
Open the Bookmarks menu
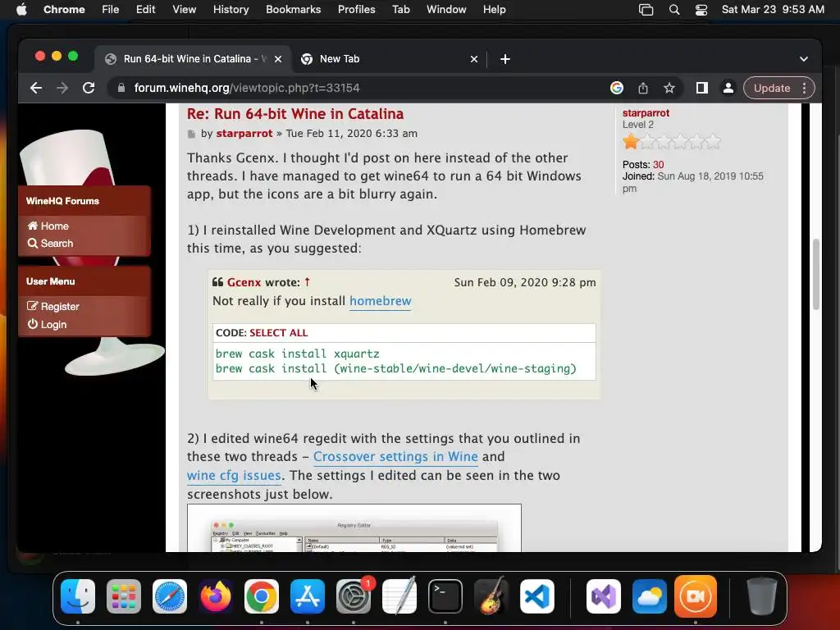pyautogui.click(x=293, y=10)
